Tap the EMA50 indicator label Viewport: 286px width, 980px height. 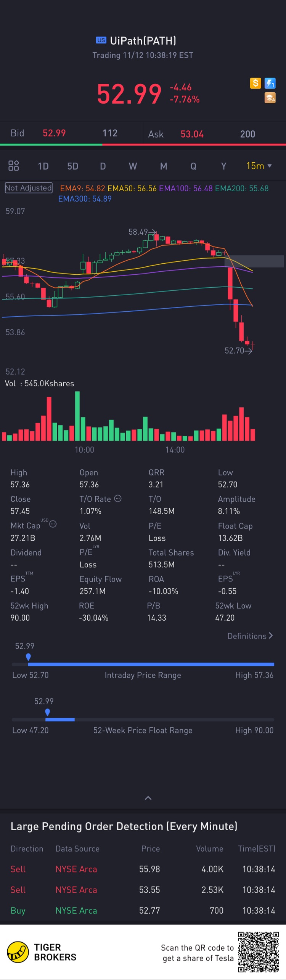(x=132, y=188)
